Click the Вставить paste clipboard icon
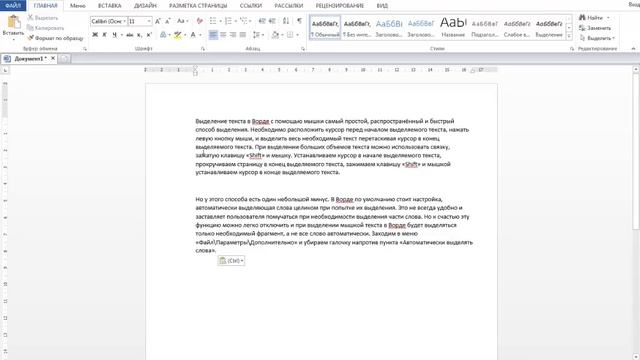Image resolution: width=640 pixels, height=360 pixels. tap(14, 22)
